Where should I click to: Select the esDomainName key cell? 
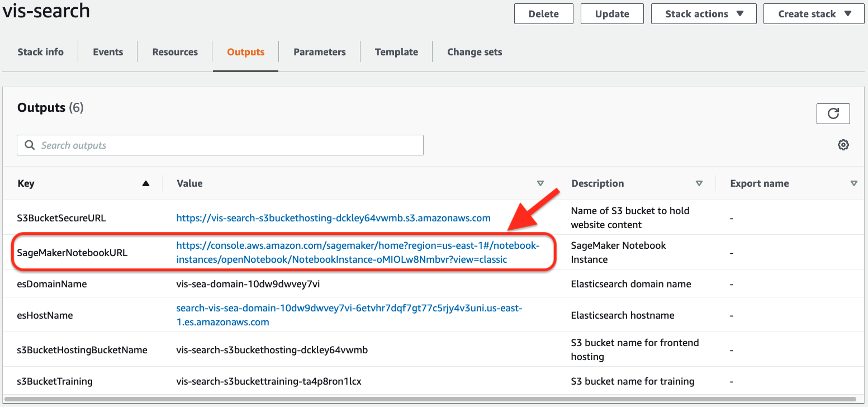coord(52,284)
